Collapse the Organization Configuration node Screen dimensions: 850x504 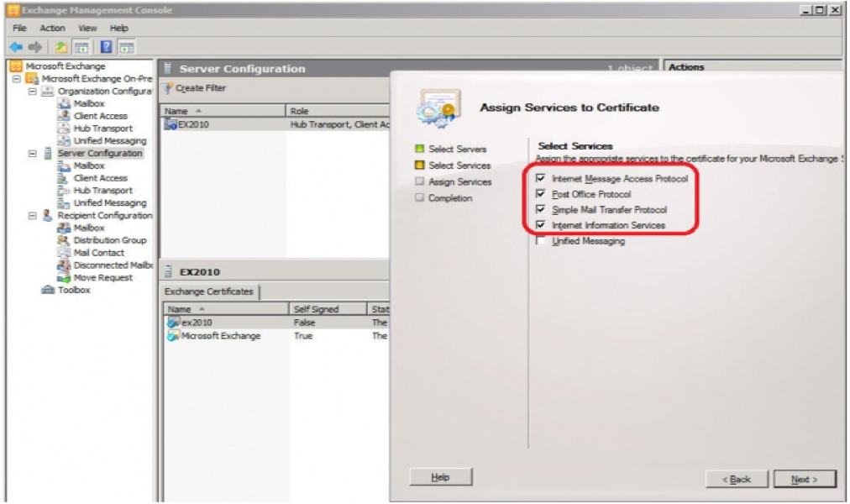tap(33, 92)
